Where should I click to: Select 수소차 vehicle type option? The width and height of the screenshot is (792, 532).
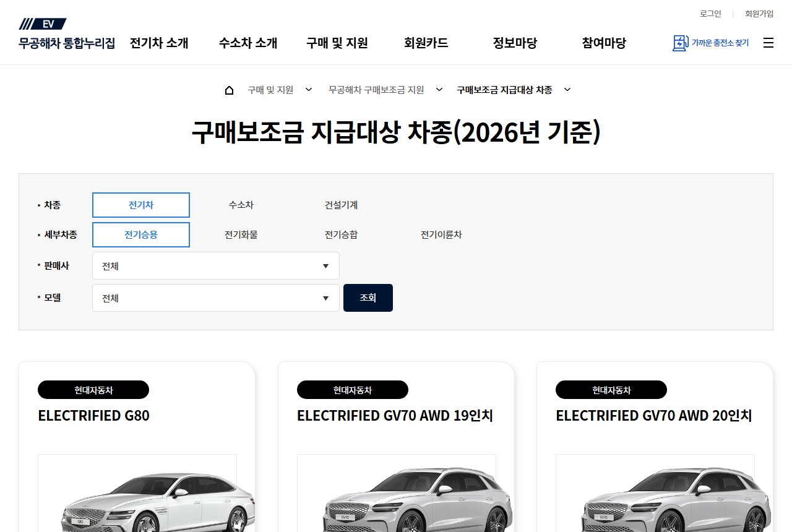[241, 205]
